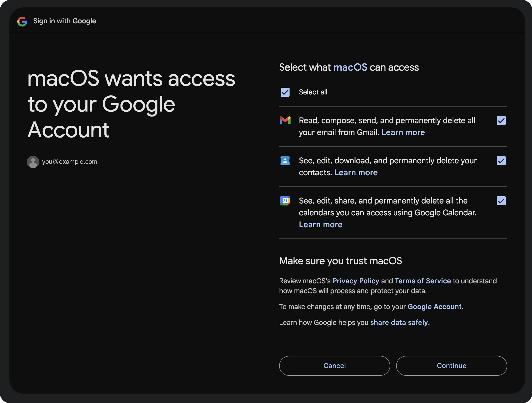The image size is (532, 403).
Task: Uncheck the Gmail email access permission
Action: click(501, 120)
